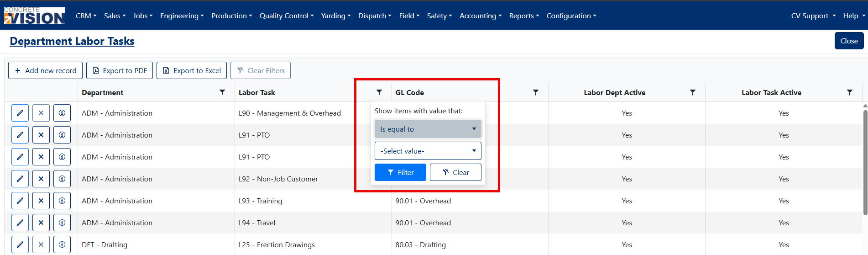Viewport: 868px width, 255px height.
Task: Open the Quality Control menu
Action: [287, 16]
